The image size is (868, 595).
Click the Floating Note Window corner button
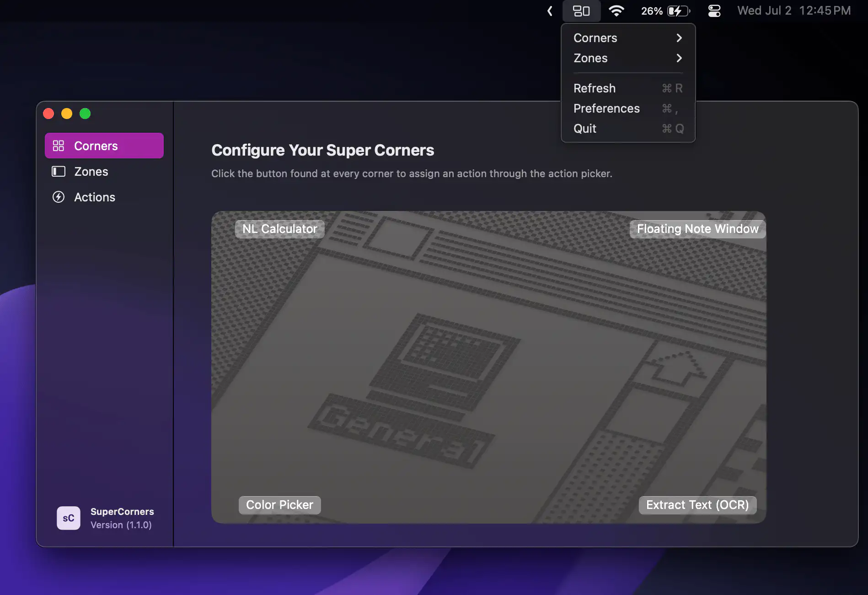697,229
